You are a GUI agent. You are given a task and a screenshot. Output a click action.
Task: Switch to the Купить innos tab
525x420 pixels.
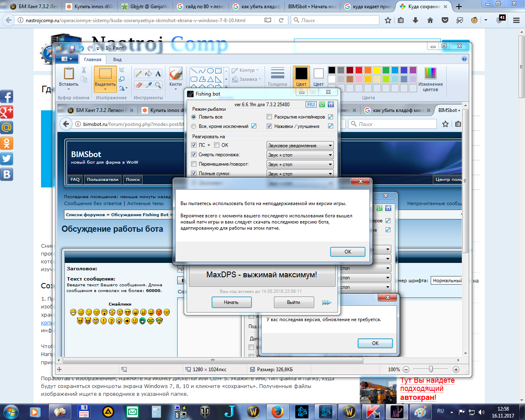pyautogui.click(x=91, y=7)
